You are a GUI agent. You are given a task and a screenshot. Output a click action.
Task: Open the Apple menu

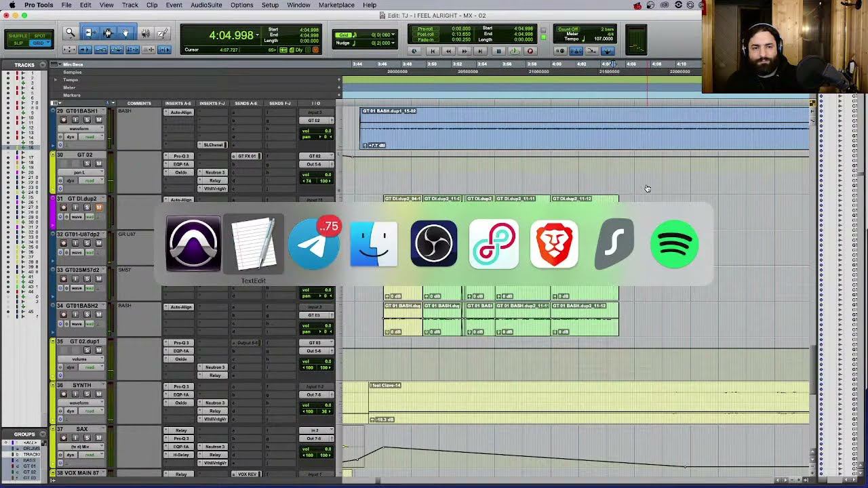pyautogui.click(x=12, y=5)
